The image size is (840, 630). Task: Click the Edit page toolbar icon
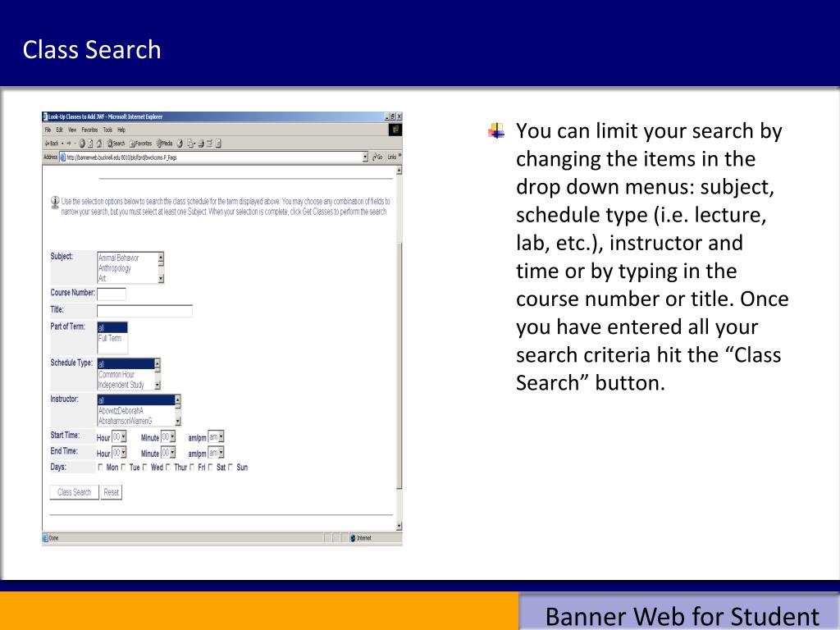[209, 143]
